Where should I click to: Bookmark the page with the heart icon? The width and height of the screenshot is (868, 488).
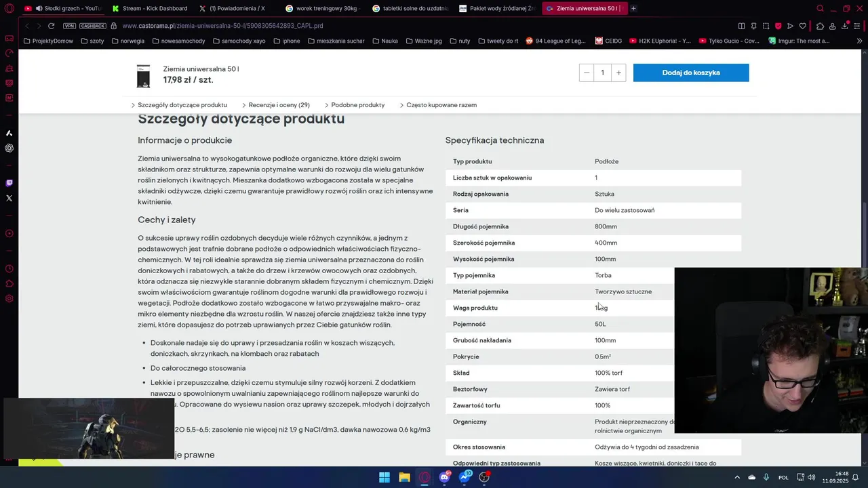click(802, 26)
